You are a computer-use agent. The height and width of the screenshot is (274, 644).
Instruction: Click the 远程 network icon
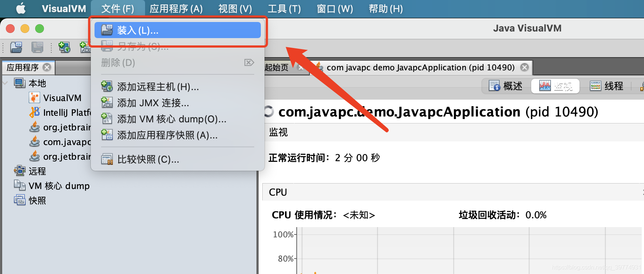pyautogui.click(x=19, y=171)
